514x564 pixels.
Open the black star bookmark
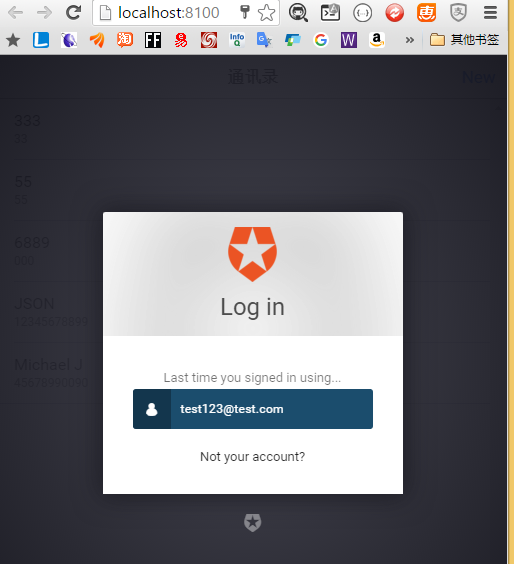(13, 40)
